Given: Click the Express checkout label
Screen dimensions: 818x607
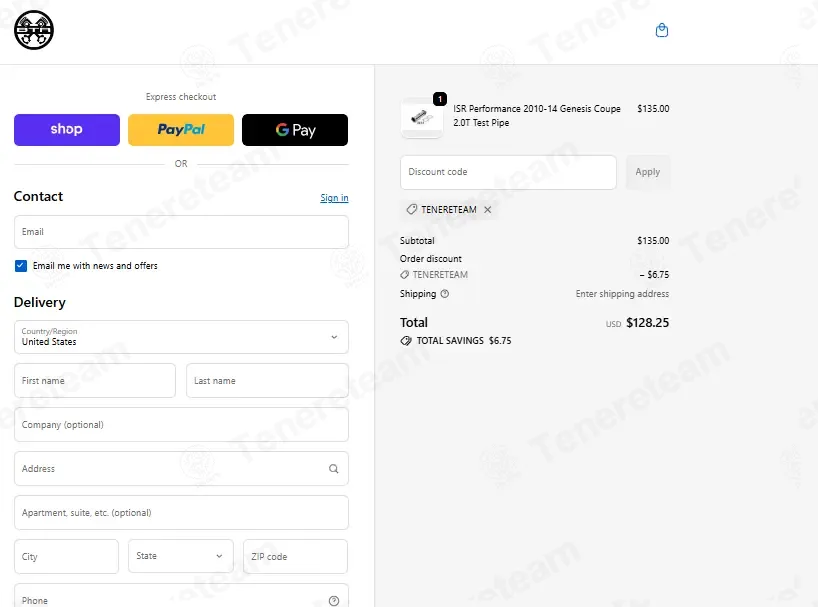Looking at the screenshot, I should [181, 97].
